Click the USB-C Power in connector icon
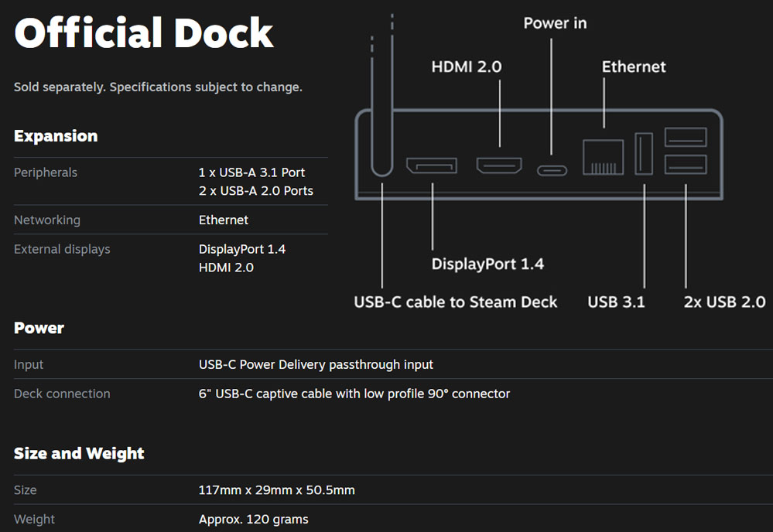 pos(552,170)
